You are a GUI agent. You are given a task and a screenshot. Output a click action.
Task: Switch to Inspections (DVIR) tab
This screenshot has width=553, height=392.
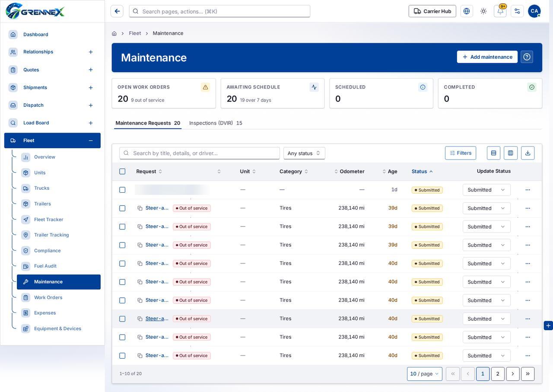[x=216, y=123]
